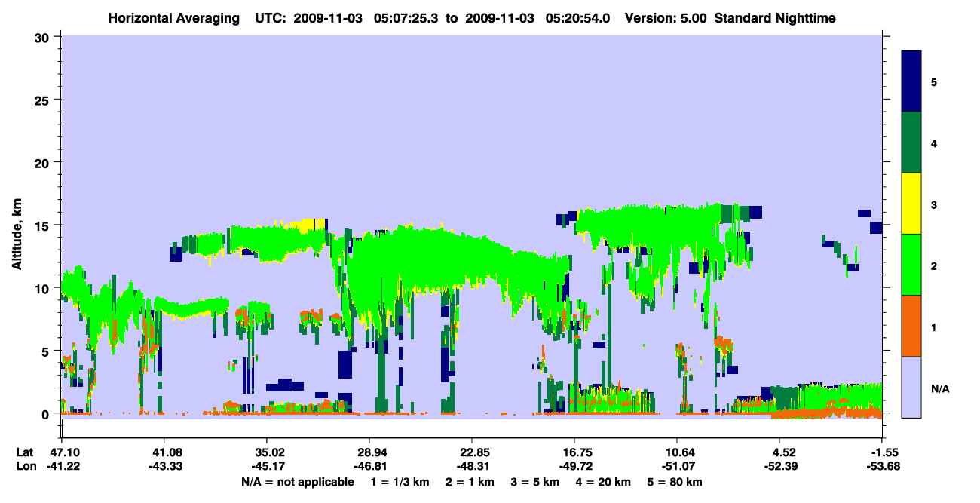
Task: Click the yellow colorbar segment labeled 3
Action: pos(911,204)
